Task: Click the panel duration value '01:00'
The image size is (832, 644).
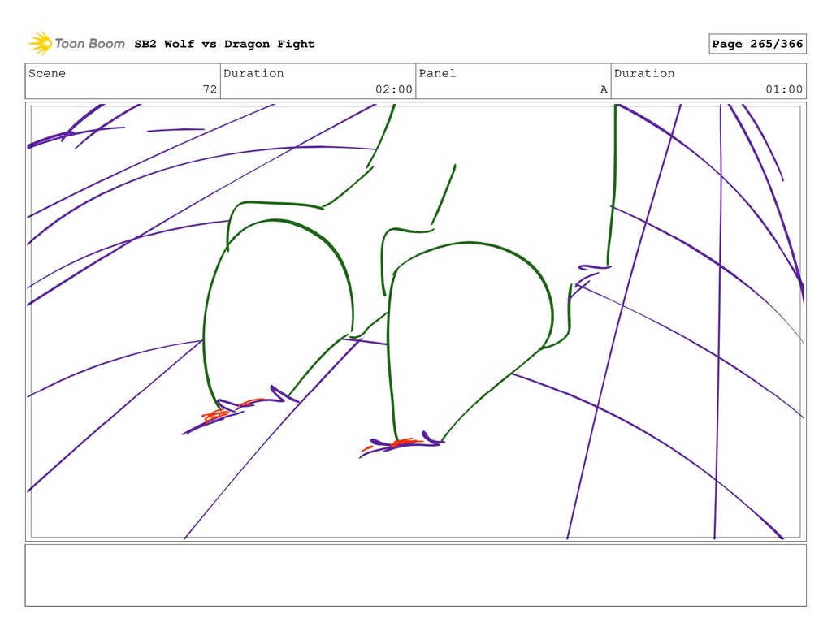Action: (784, 89)
